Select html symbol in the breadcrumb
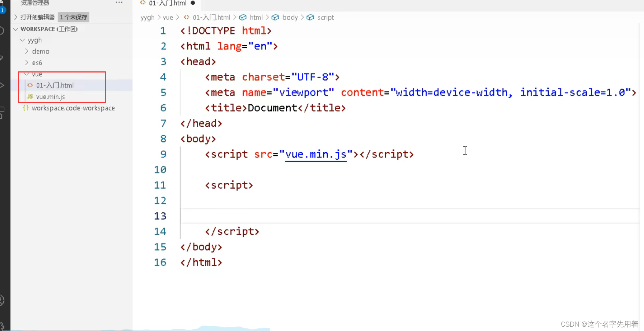644x331 pixels. tap(256, 18)
